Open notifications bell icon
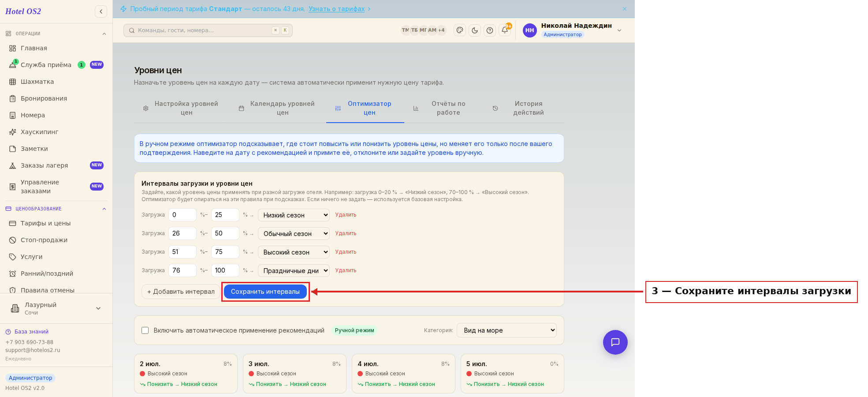This screenshot has width=868, height=397. 505,30
